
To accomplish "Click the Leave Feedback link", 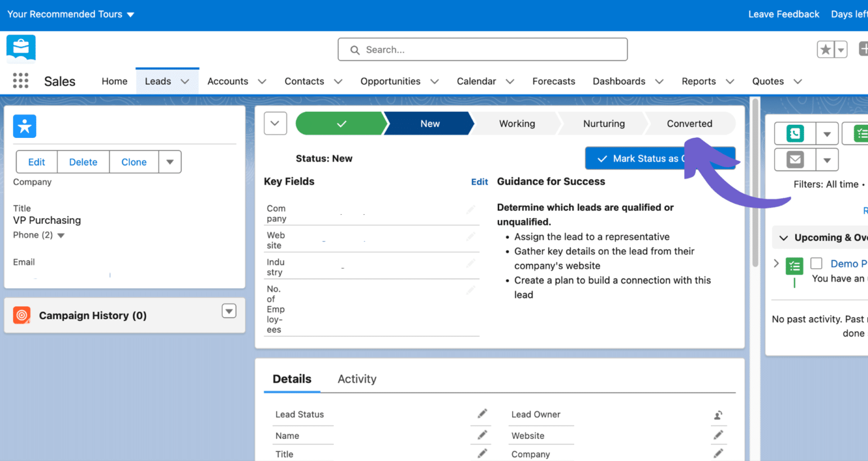I will (x=783, y=14).
